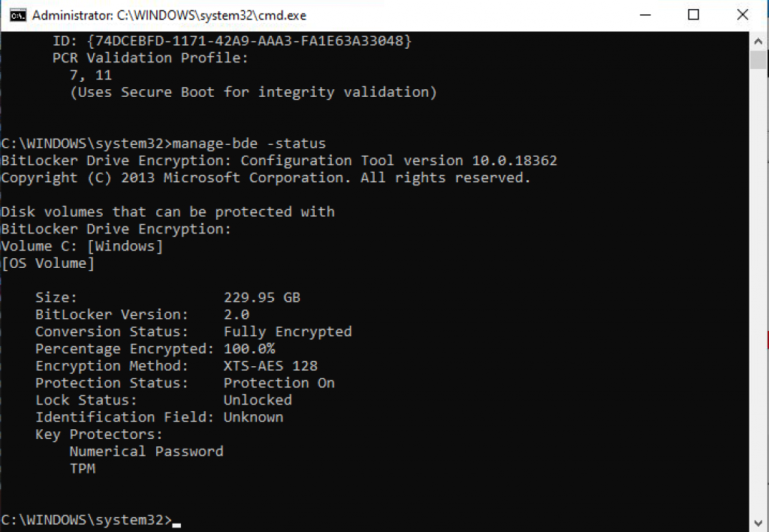The image size is (769, 532).
Task: Click the Percentage Encrypted 100.0% value
Action: [251, 348]
